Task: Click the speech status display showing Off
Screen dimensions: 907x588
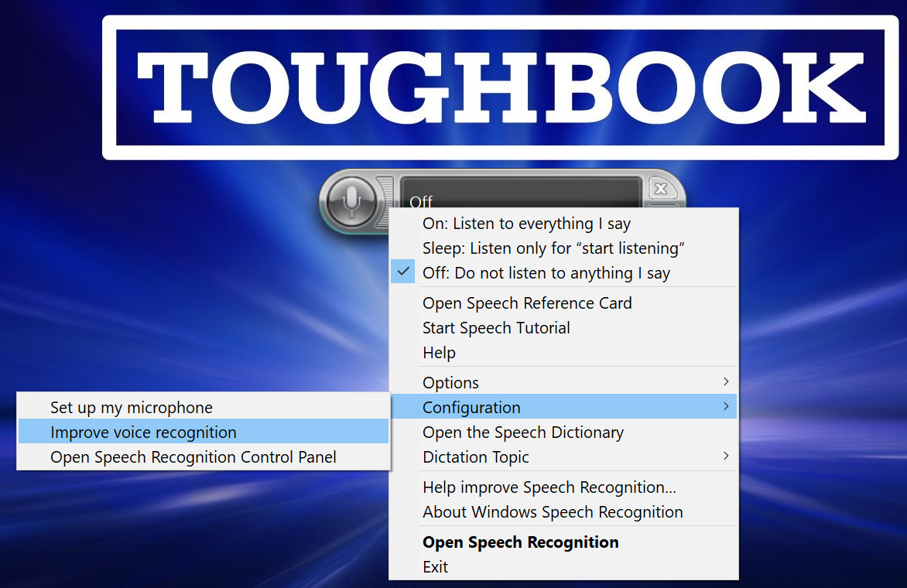Action: (x=521, y=193)
